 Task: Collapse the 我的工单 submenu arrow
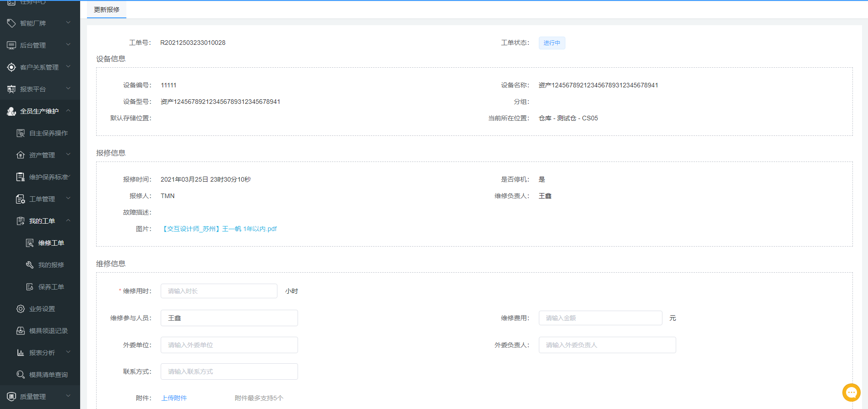(x=68, y=221)
